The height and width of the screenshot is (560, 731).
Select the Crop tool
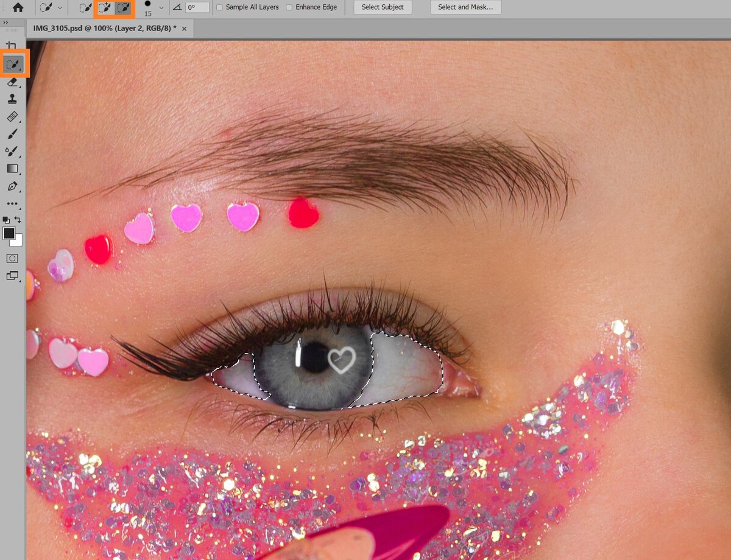[12, 46]
